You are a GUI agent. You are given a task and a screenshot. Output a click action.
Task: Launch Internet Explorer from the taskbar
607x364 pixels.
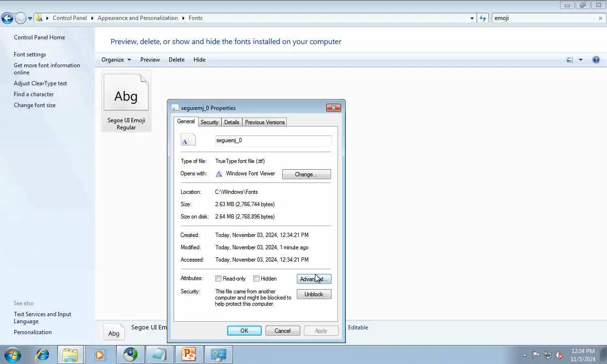point(43,355)
